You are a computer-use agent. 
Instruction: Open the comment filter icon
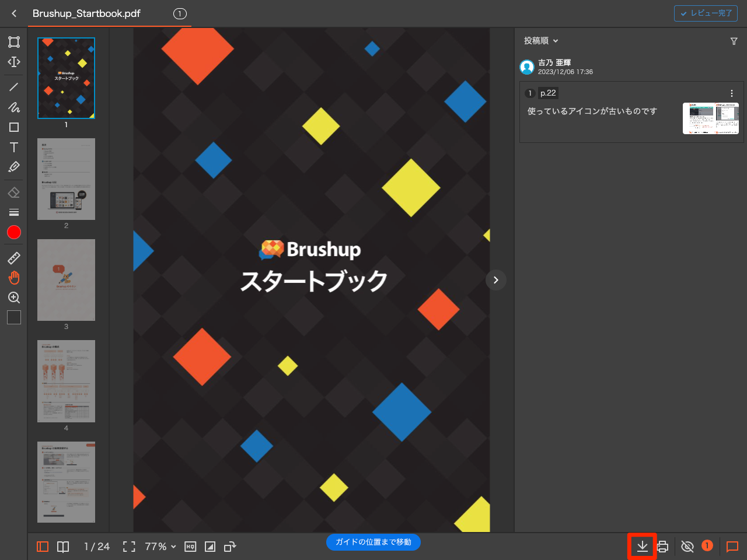pyautogui.click(x=734, y=41)
